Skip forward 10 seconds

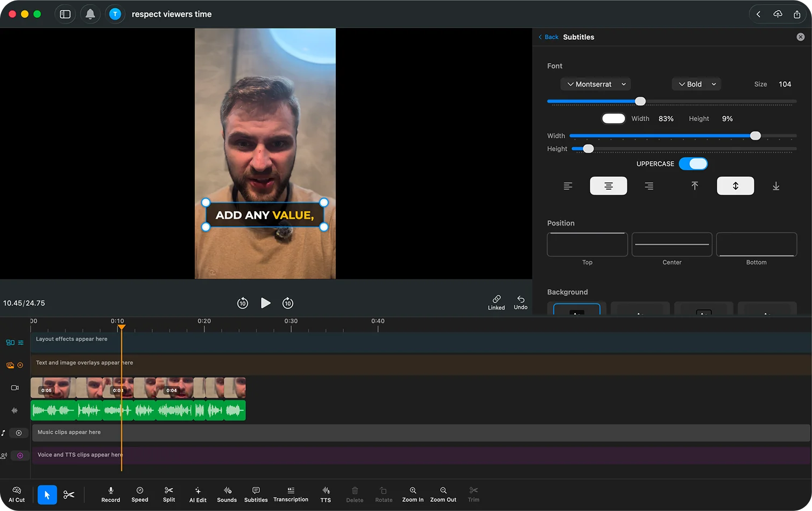(x=288, y=303)
